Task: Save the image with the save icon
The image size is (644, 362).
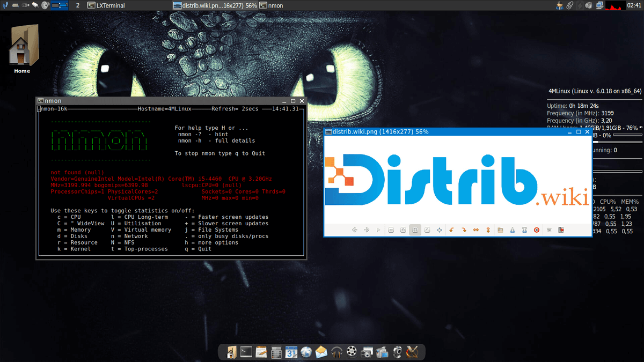Action: pyautogui.click(x=513, y=230)
